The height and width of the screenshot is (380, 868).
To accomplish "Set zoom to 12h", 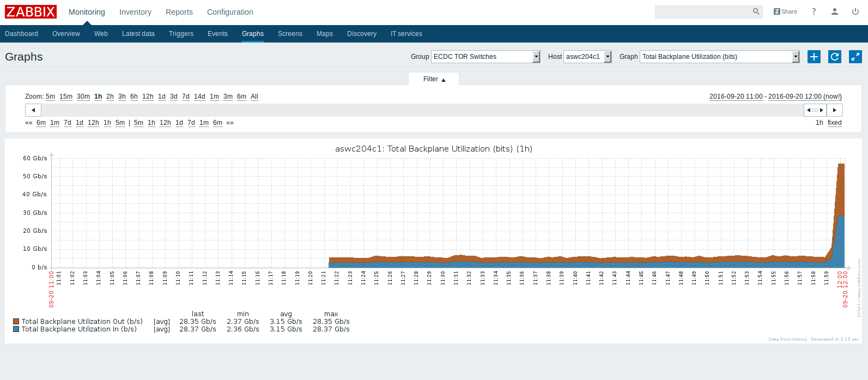I will [148, 96].
